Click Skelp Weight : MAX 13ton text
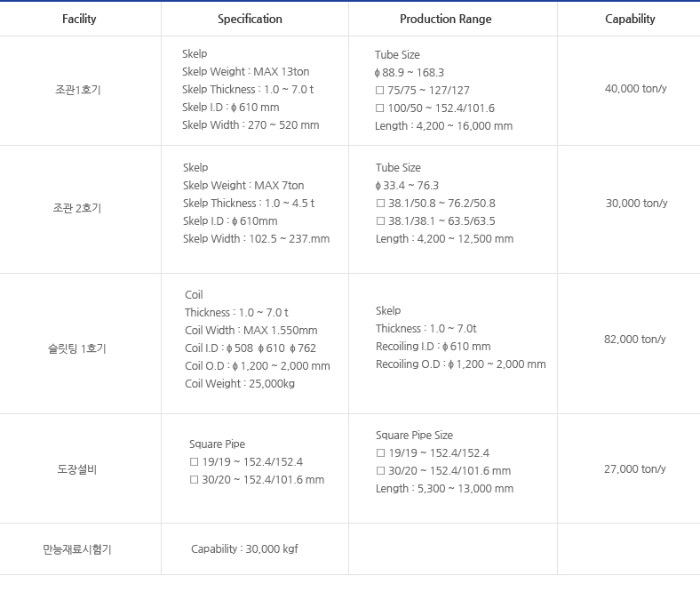700x608 pixels. [245, 72]
